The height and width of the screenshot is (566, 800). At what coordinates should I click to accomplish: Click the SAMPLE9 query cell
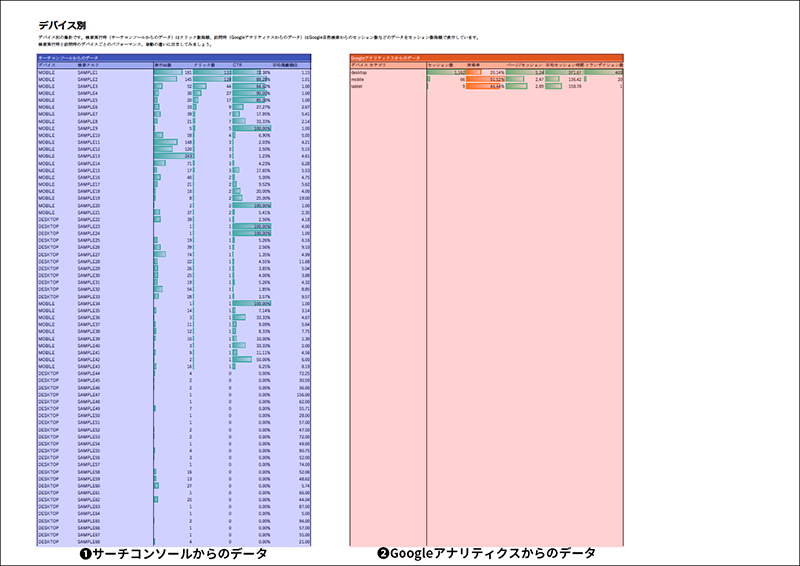point(87,129)
